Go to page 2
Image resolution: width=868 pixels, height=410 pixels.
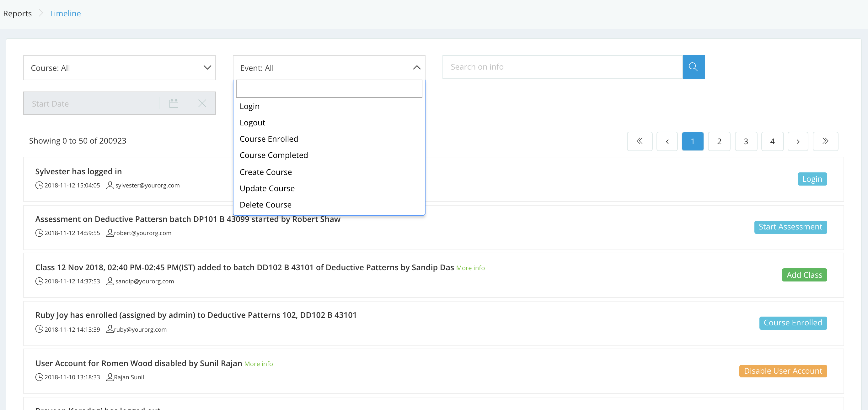click(x=719, y=141)
